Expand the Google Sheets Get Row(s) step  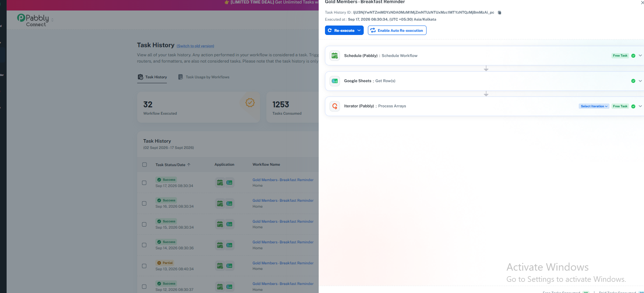(640, 81)
